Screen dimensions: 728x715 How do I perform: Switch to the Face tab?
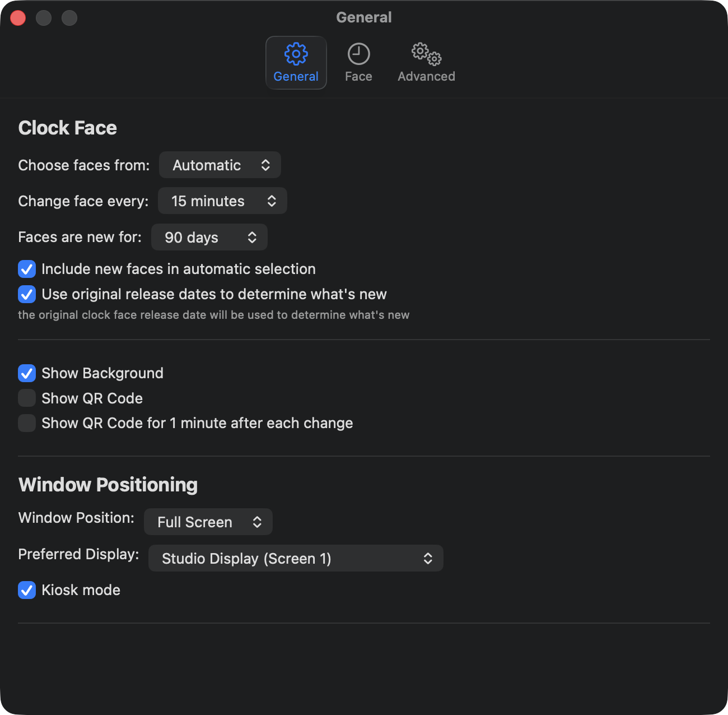pos(358,62)
